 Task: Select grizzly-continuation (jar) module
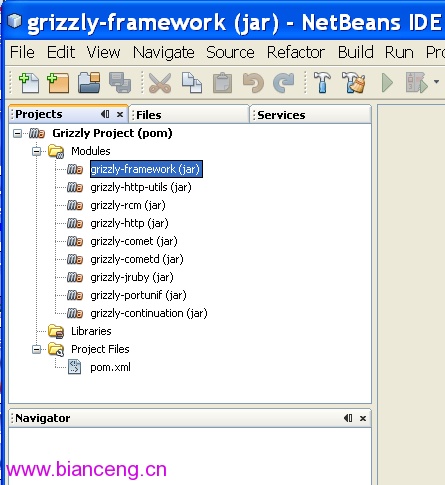pos(149,313)
